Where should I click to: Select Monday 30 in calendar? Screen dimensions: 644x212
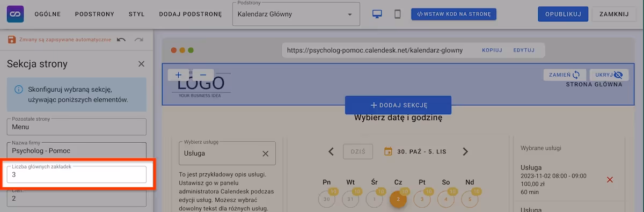click(x=326, y=199)
